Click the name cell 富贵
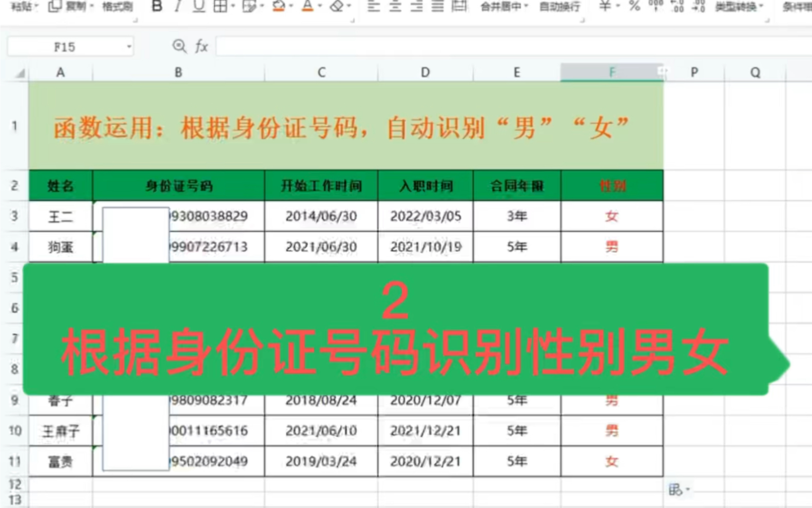 61,461
